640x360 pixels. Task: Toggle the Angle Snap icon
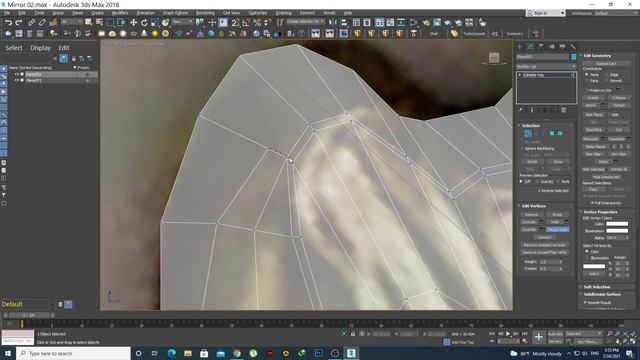pos(246,22)
